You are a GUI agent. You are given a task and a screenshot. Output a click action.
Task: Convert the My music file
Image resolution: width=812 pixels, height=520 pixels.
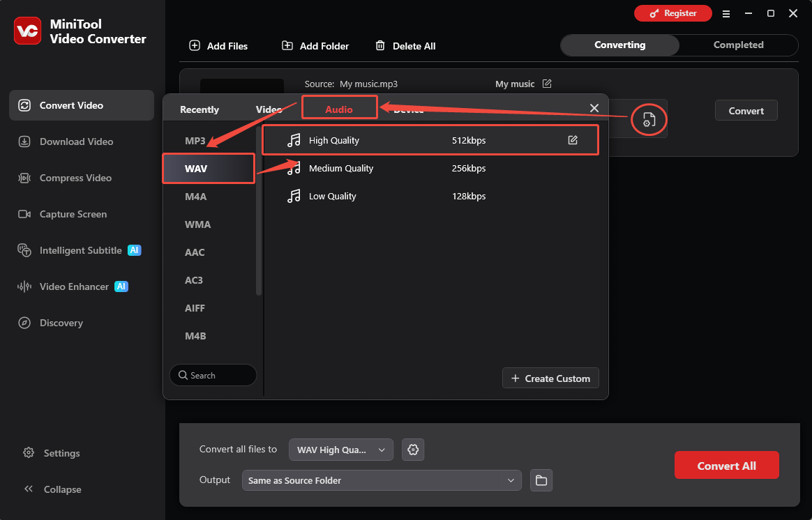coord(746,110)
